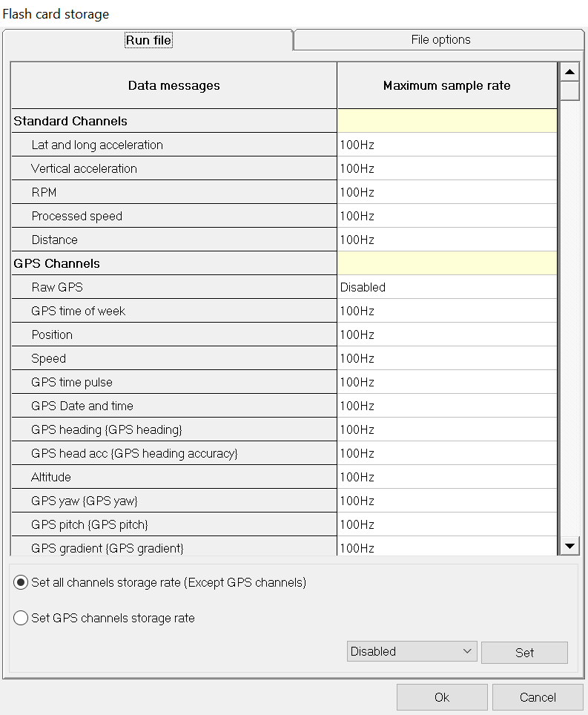Click the GPS time pulse rate cell
The height and width of the screenshot is (715, 588).
point(446,382)
